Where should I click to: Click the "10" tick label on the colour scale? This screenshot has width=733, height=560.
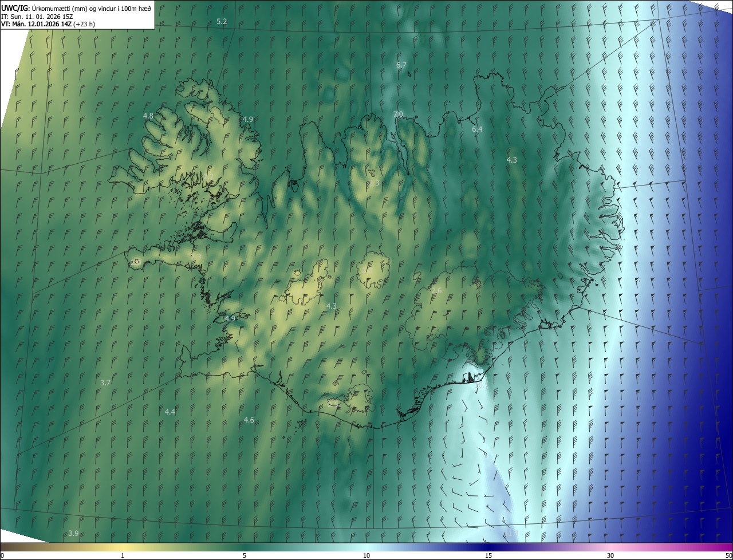point(366,555)
